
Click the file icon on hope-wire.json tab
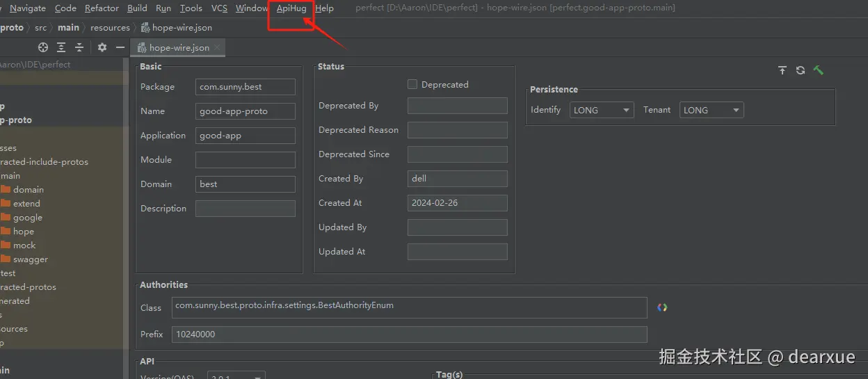(x=143, y=48)
